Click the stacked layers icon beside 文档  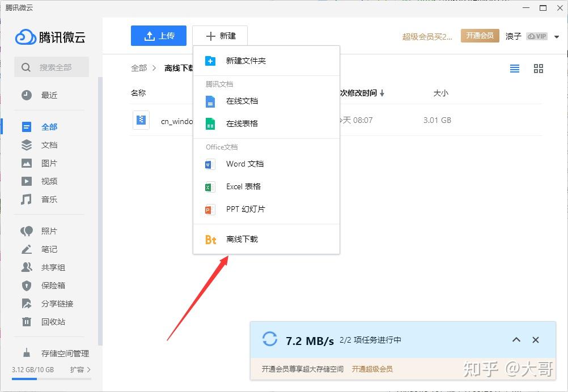click(x=27, y=145)
